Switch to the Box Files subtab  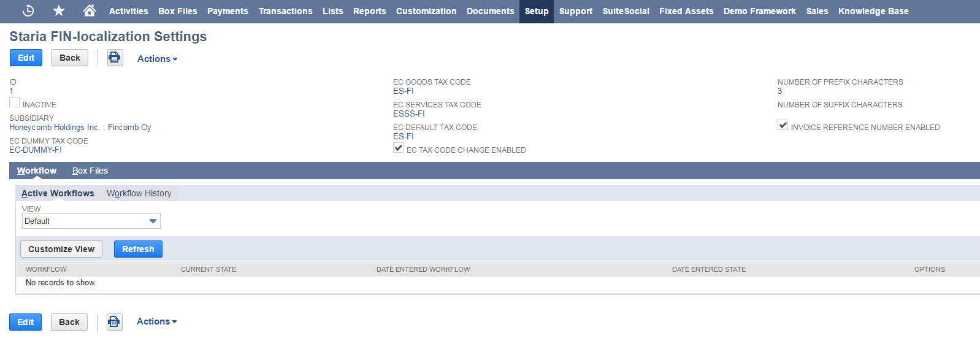tap(90, 171)
